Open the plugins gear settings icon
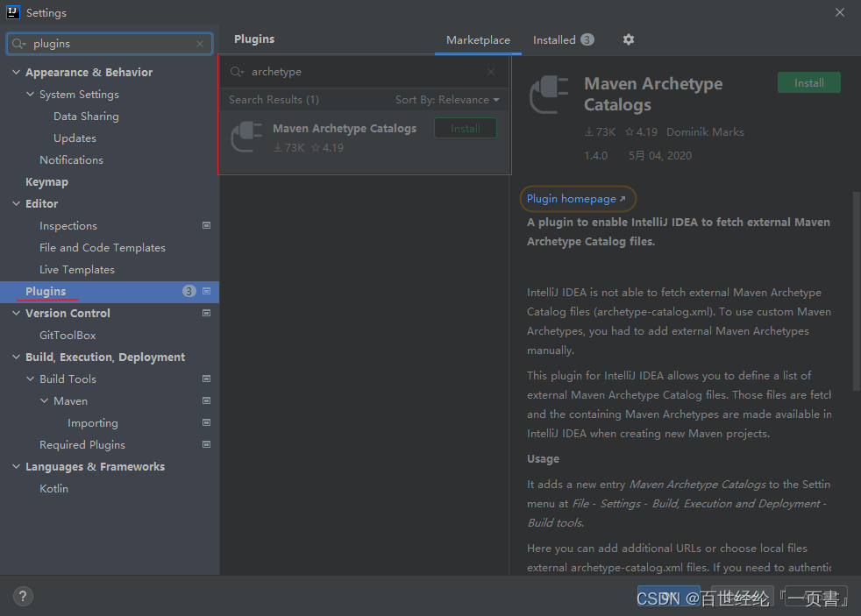 [x=628, y=39]
